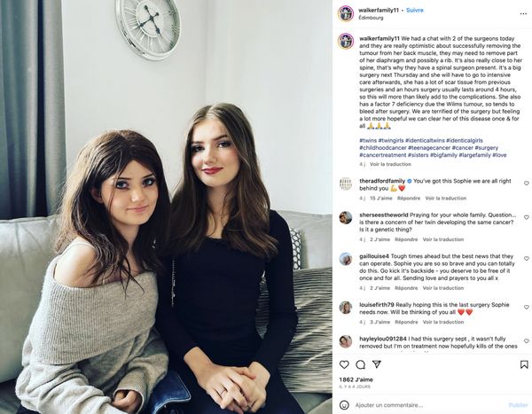Open emoji picker in comment box

click(344, 405)
